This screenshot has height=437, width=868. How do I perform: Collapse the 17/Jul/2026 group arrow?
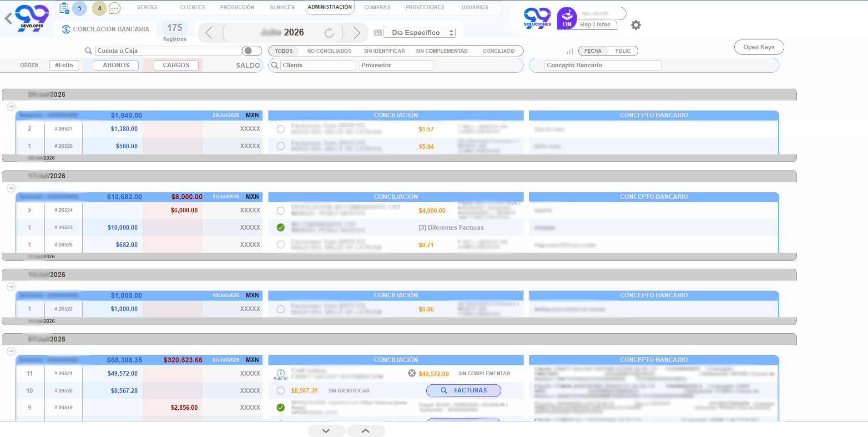(11, 188)
